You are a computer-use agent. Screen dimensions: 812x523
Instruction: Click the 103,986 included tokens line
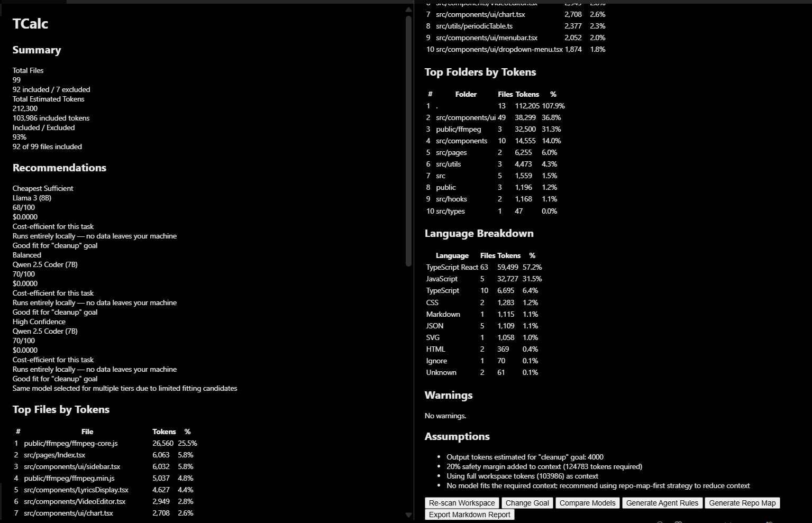click(x=51, y=118)
